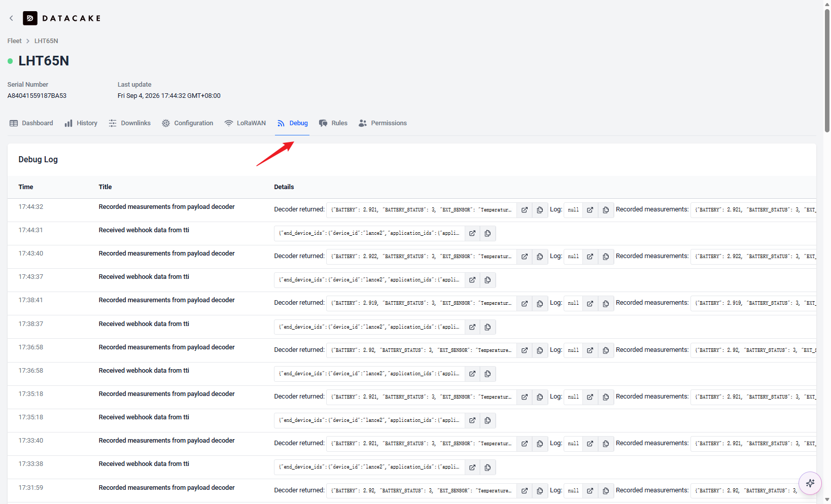Copy the Log value for 17:33:40 entry
This screenshot has height=504, width=831.
[606, 444]
